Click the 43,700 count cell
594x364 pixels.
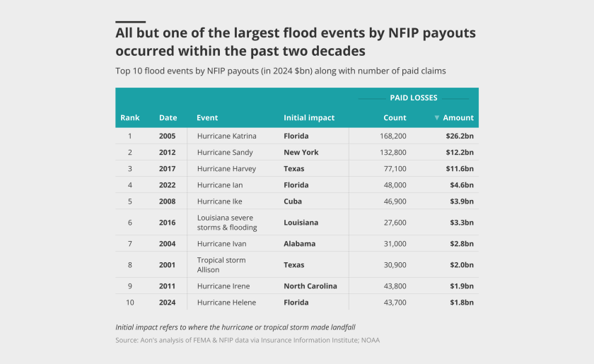tap(395, 303)
